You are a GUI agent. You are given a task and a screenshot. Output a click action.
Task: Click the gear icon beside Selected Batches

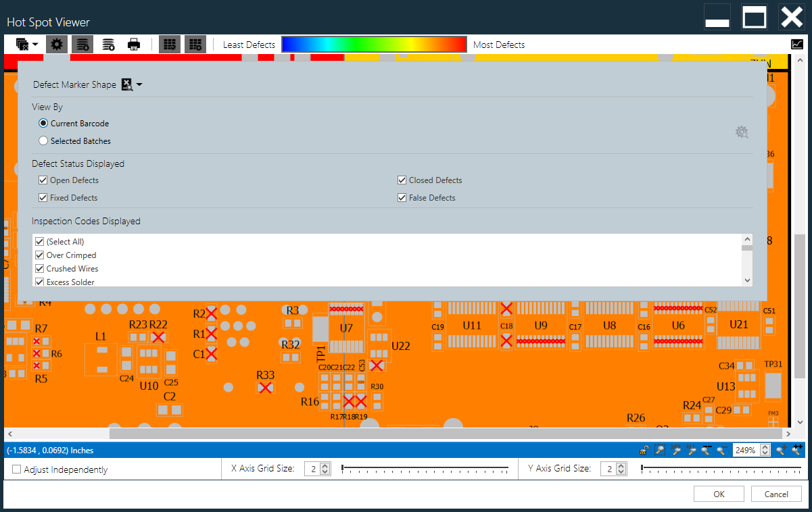pos(742,132)
